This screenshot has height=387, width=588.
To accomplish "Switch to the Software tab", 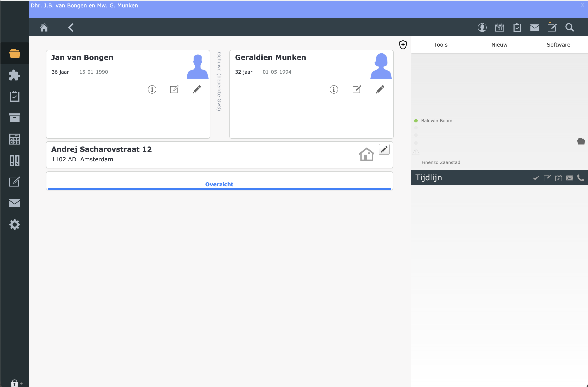I will click(558, 45).
